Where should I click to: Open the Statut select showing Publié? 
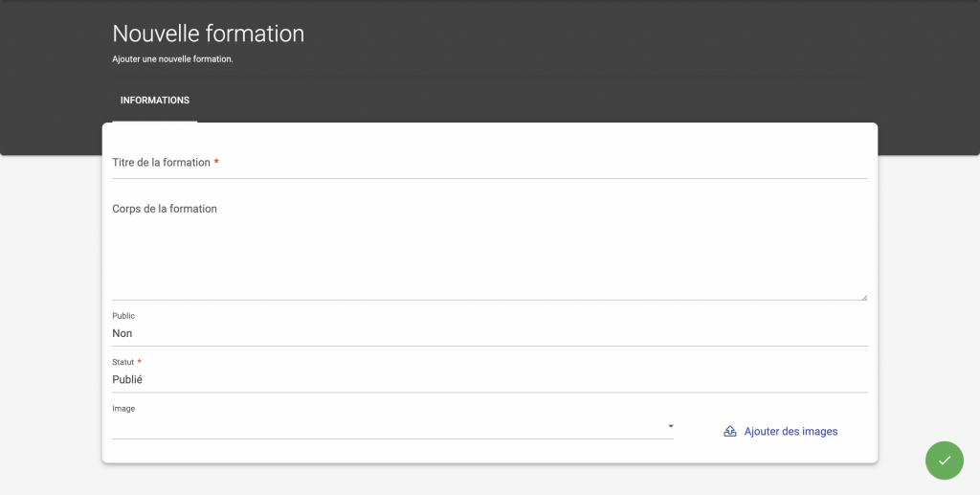[x=489, y=380]
